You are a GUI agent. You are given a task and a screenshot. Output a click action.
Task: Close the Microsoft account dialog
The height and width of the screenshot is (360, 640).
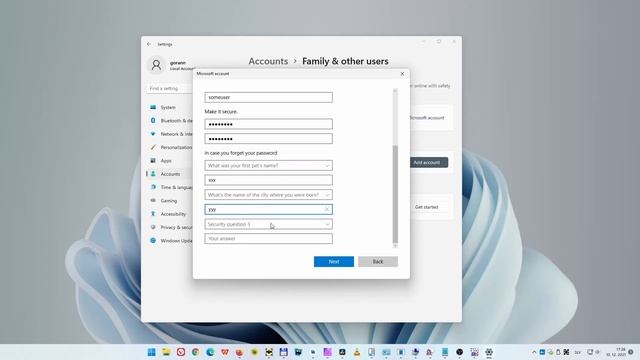click(402, 74)
